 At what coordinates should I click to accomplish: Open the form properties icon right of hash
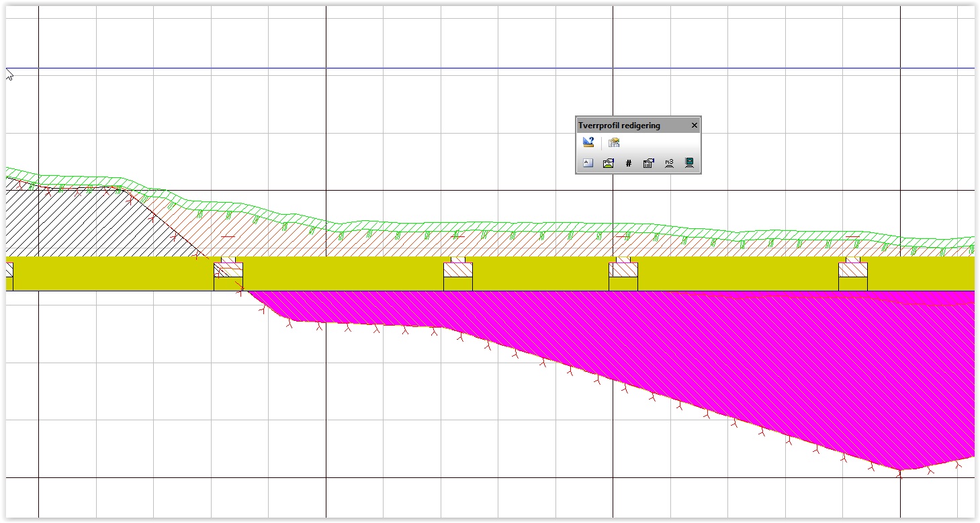[649, 163]
